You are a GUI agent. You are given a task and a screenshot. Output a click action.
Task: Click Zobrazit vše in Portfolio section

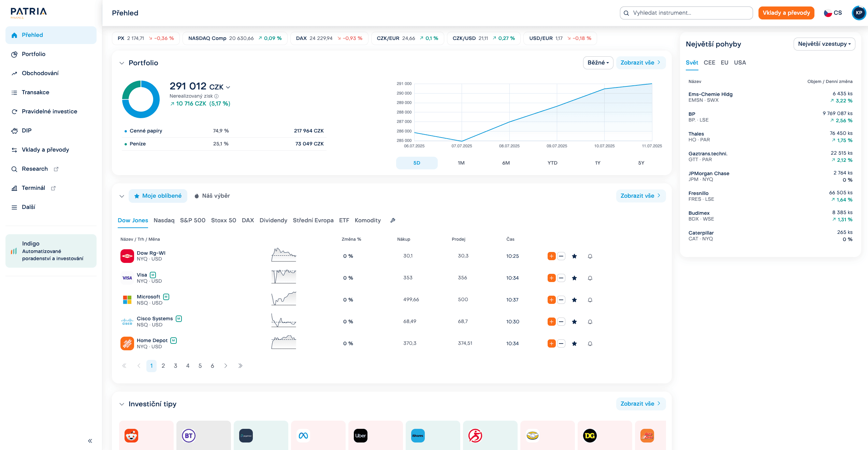640,63
